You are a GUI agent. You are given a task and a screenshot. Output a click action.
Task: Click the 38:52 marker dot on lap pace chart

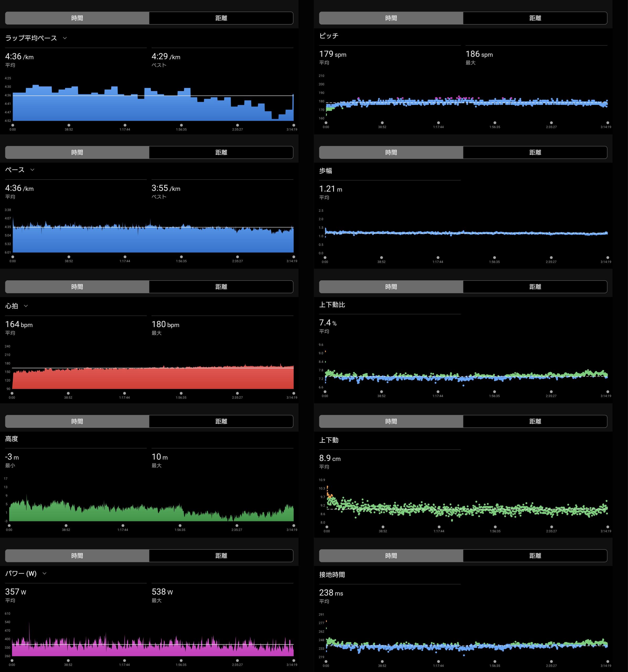[x=69, y=125]
